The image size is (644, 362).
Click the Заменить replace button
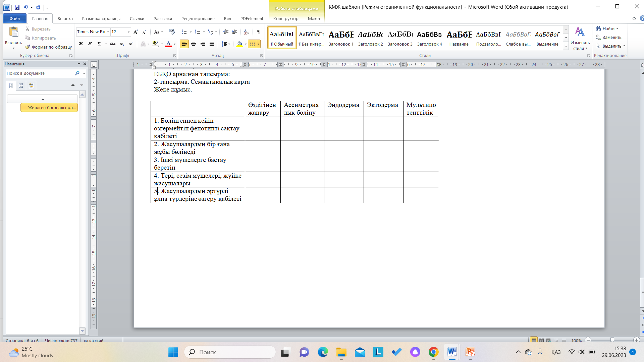(609, 37)
